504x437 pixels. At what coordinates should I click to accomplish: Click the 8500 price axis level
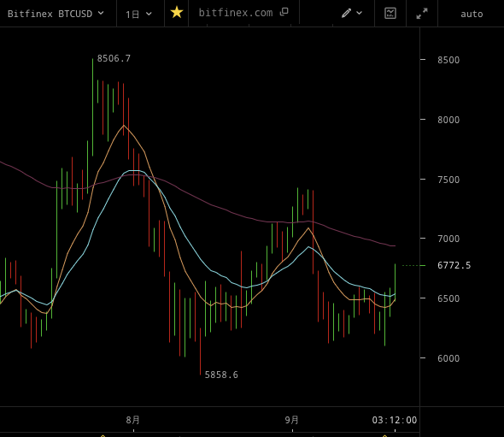pos(448,60)
